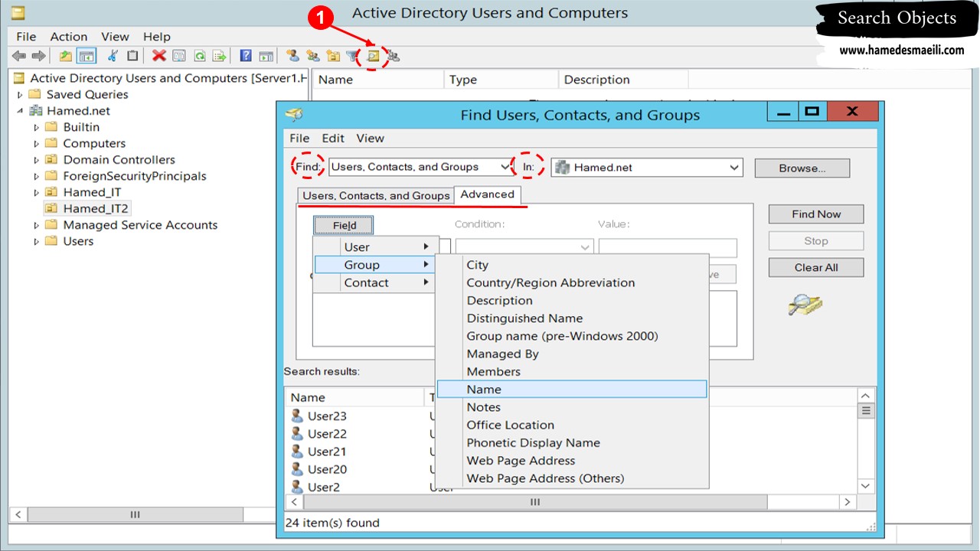
Task: Click the Description column header in main window
Action: pyautogui.click(x=622, y=80)
